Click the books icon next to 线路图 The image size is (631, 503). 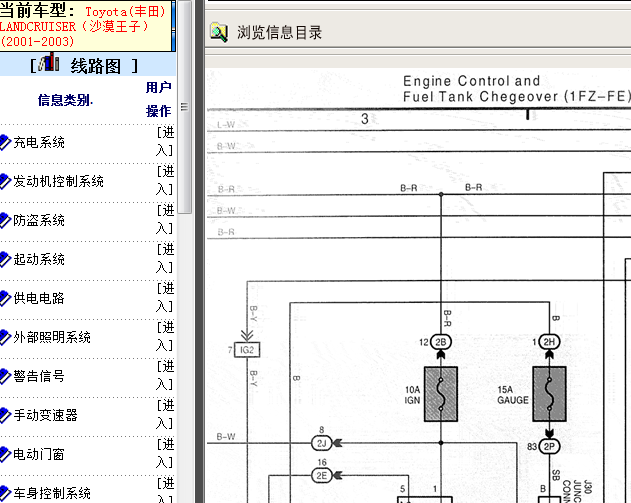pos(49,63)
